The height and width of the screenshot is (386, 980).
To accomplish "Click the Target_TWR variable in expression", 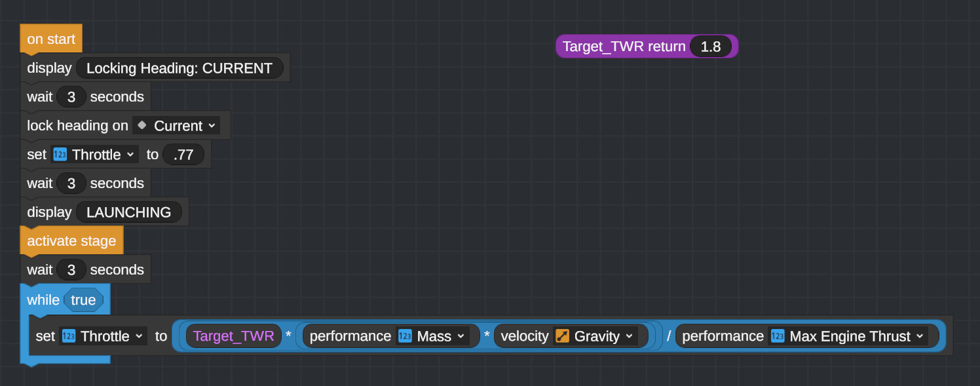I will point(234,336).
